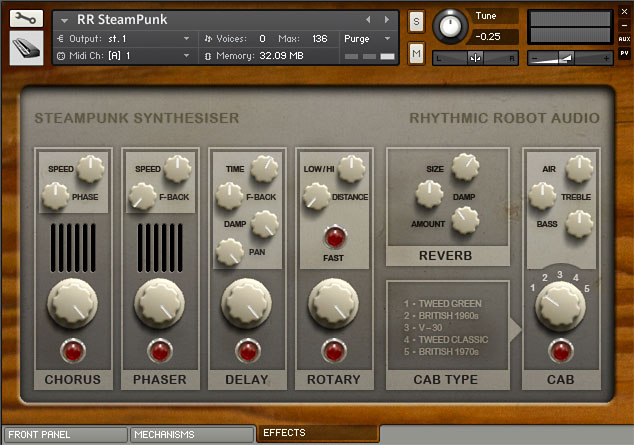Click the volume slider handle
This screenshot has height=445, width=634.
[567, 59]
